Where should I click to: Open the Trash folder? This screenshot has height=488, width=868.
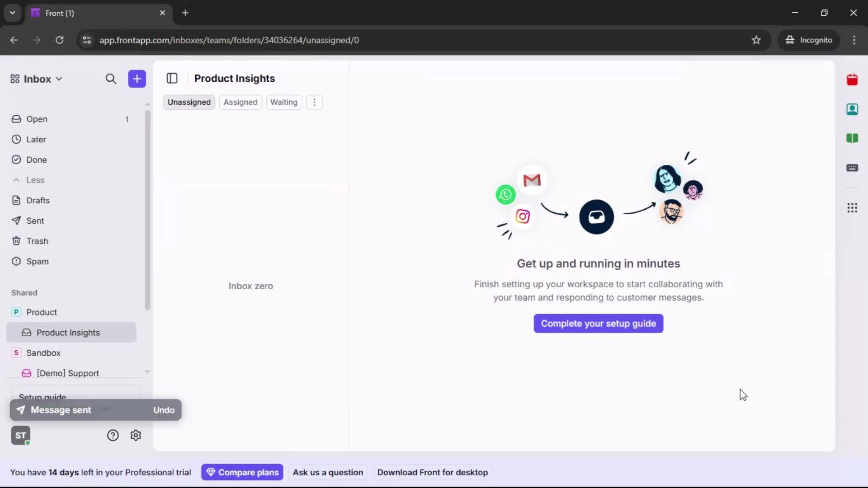[38, 241]
